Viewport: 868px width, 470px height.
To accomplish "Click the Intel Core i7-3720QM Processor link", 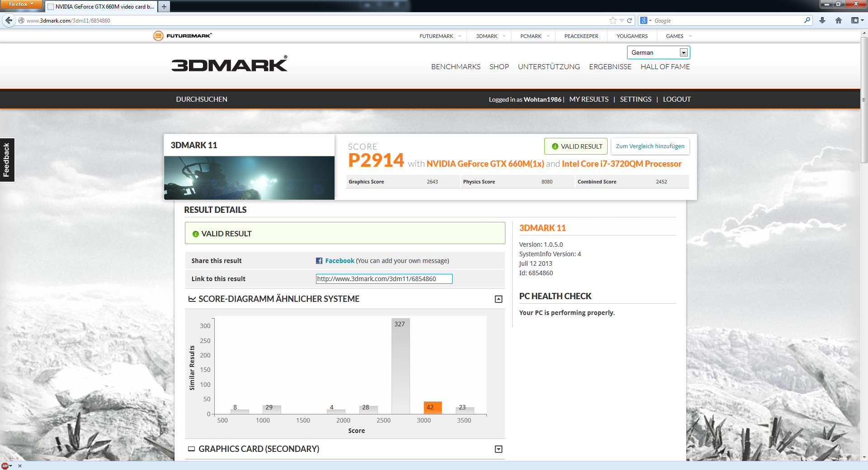I will tap(622, 164).
